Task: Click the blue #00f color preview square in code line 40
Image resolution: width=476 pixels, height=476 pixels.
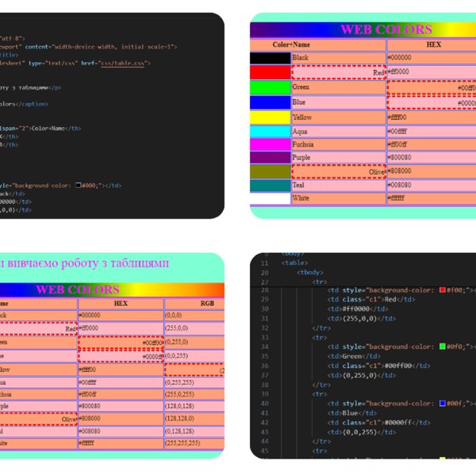Action: coord(443,403)
